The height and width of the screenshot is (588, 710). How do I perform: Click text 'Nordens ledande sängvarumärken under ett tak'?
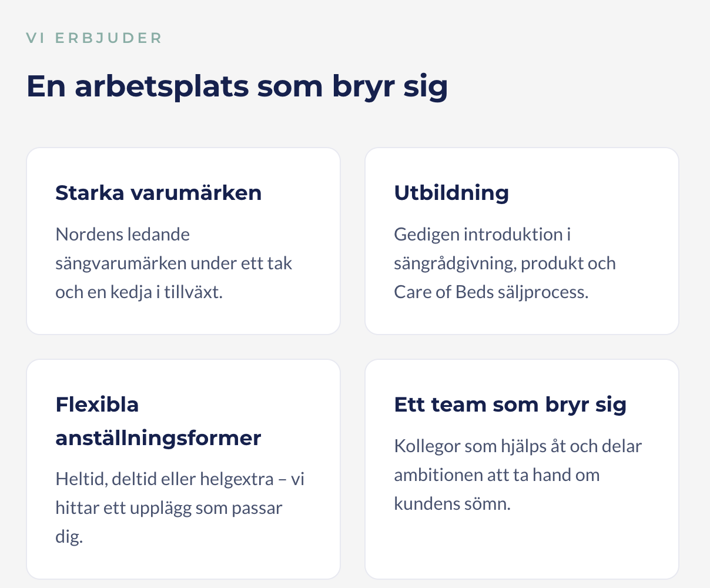coord(174,249)
